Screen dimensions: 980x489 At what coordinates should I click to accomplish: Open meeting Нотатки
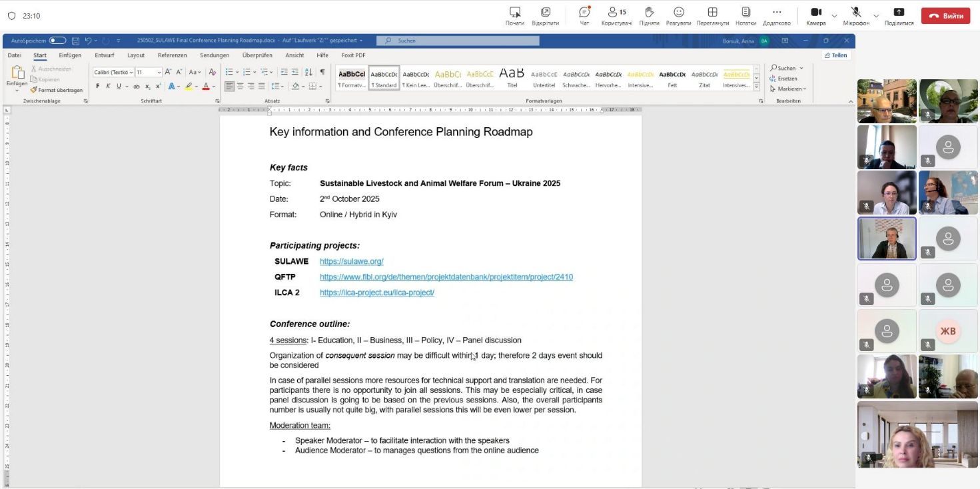745,16
